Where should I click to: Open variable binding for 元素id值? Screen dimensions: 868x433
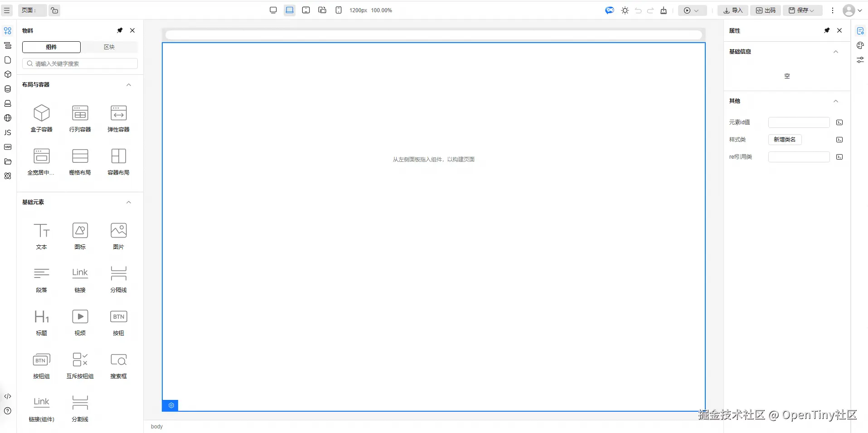click(839, 122)
